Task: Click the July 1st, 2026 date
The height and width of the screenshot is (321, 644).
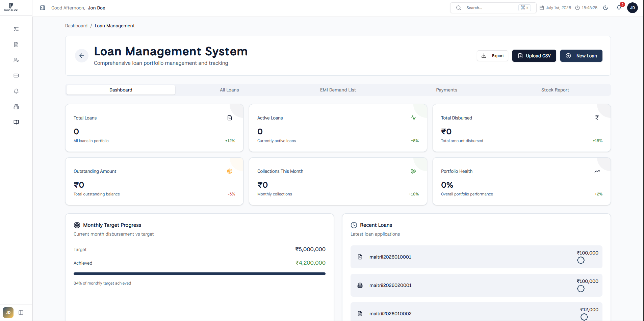Action: click(558, 8)
